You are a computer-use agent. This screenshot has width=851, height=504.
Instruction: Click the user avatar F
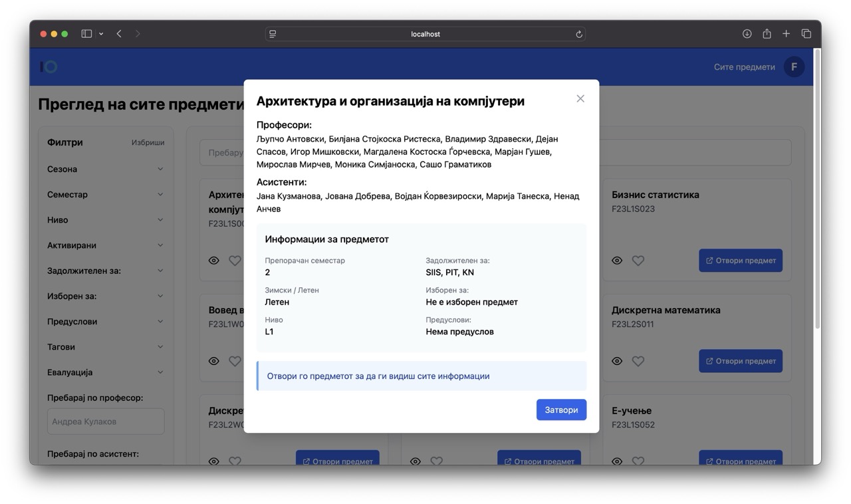[794, 66]
